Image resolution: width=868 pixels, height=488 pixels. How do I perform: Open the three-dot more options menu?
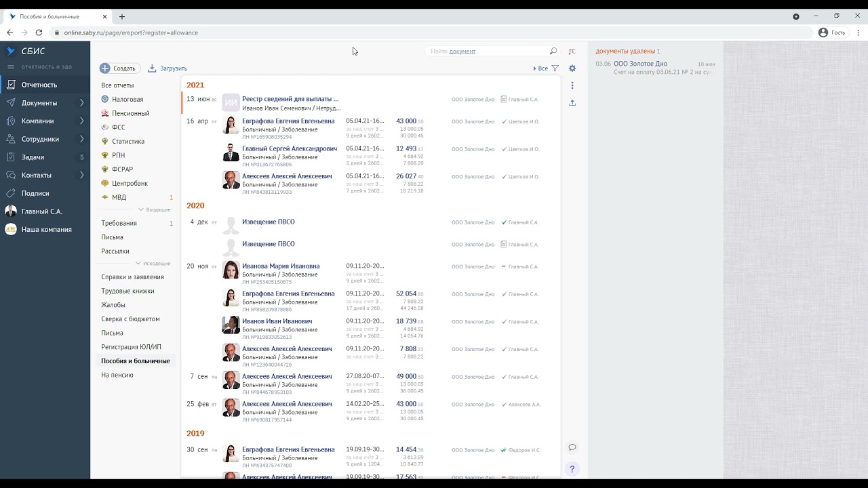tap(572, 85)
